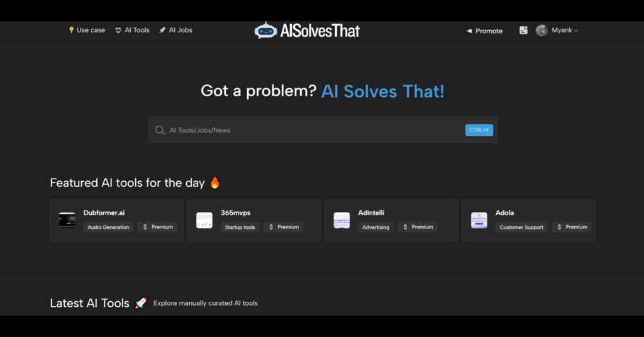Open the Use case menu
The image size is (644, 337).
click(87, 30)
